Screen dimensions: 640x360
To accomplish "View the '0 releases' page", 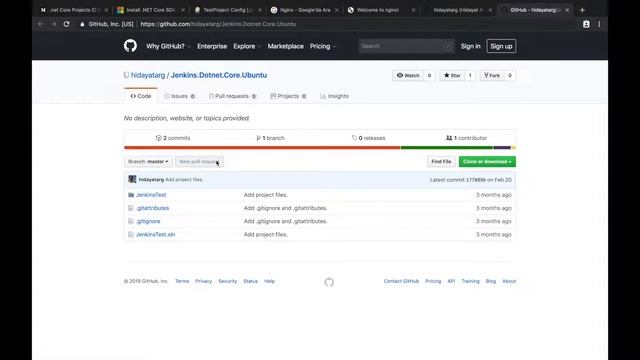I will (369, 138).
